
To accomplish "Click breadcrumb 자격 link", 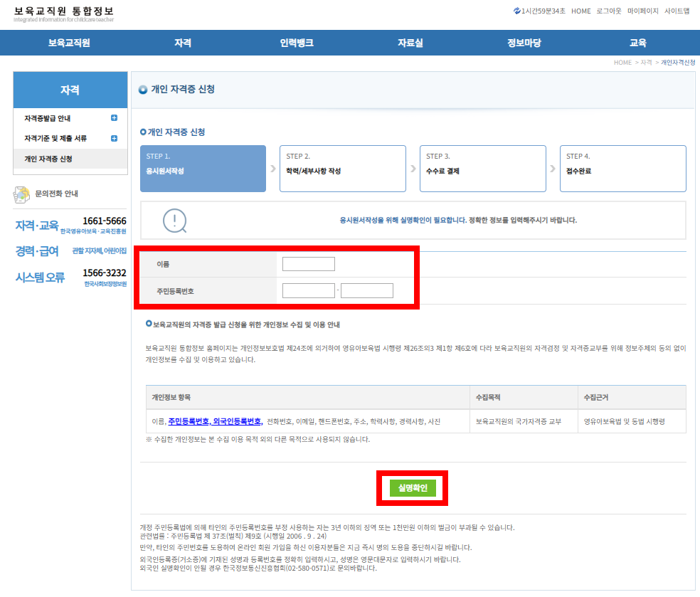I will point(647,63).
